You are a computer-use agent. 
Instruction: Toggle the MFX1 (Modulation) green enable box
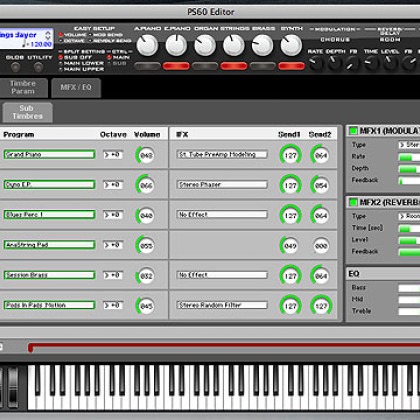click(x=353, y=131)
